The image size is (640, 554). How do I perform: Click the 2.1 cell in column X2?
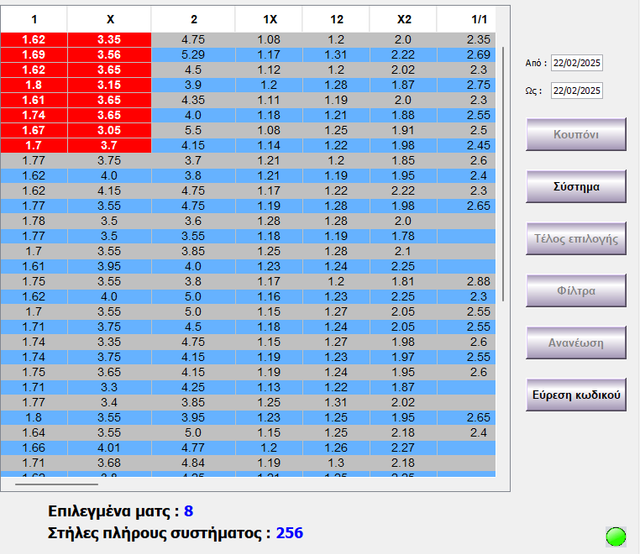point(403,251)
